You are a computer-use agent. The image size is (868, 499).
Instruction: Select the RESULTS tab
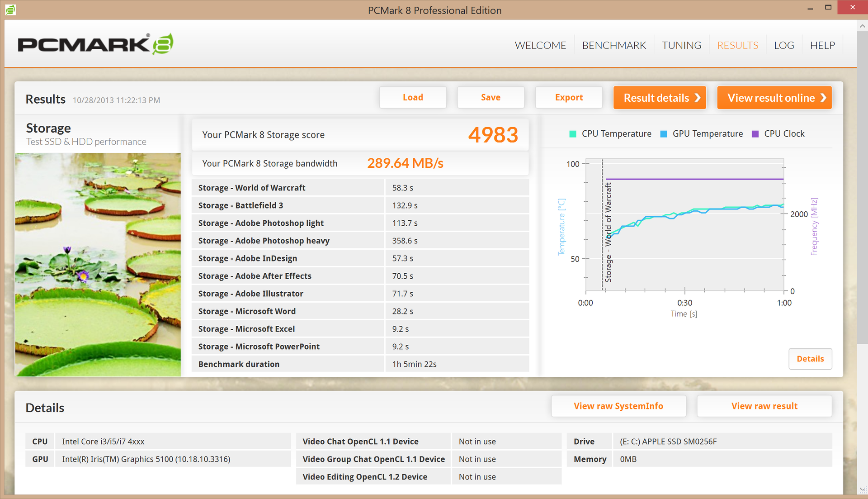(x=738, y=45)
